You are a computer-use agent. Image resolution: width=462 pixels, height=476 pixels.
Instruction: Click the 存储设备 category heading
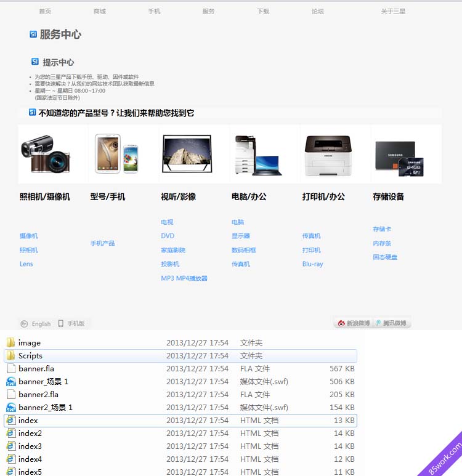pos(388,196)
